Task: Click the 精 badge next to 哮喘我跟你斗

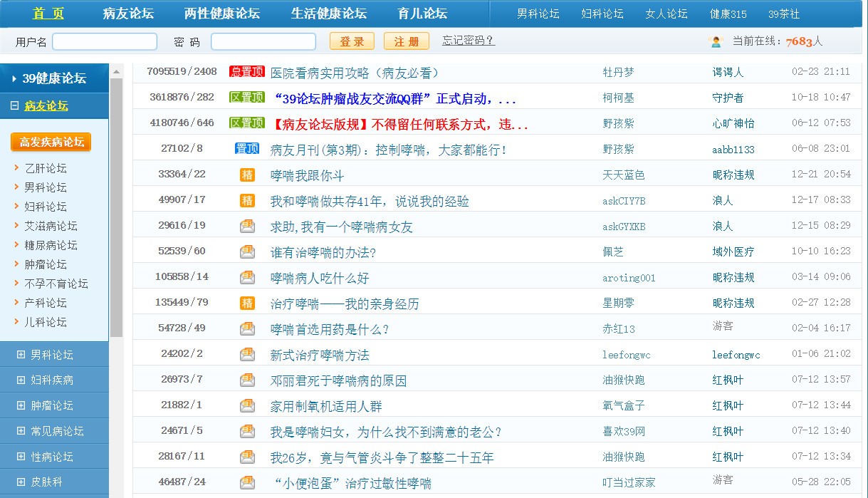Action: [247, 175]
